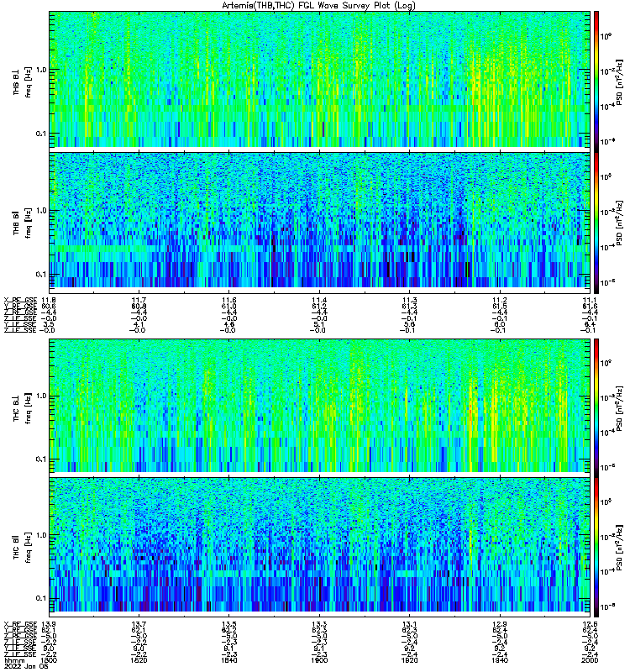630x672 pixels.
Task: Click the '0.1' frequency tick on THC B∥ axis
Action: (40, 598)
